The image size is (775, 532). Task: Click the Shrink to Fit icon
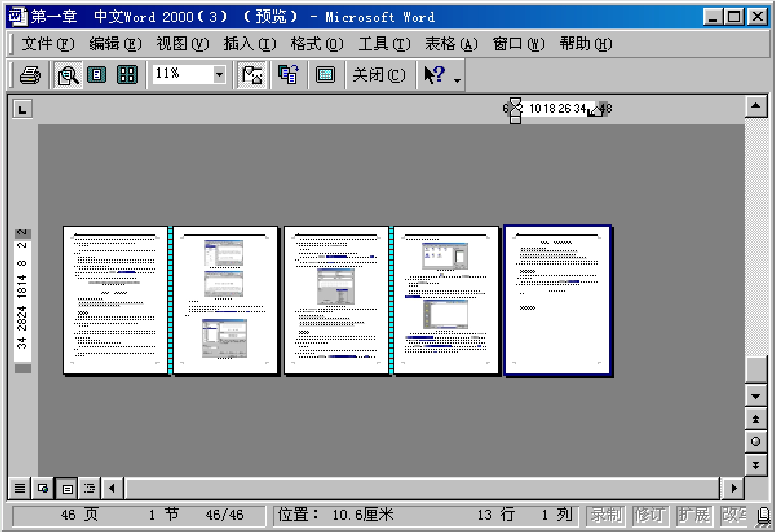click(x=289, y=75)
